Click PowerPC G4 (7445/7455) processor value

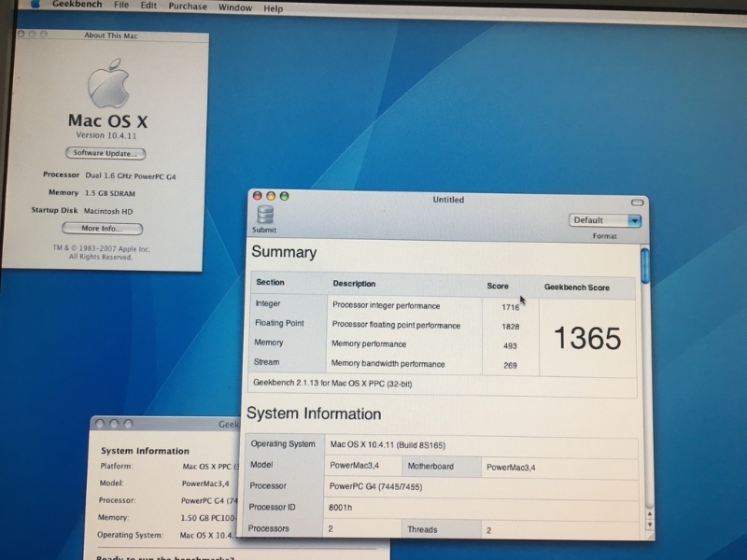(375, 486)
